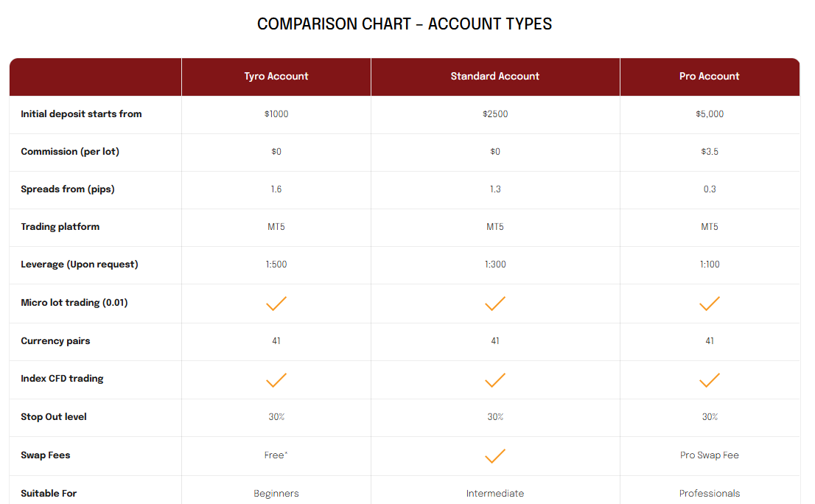This screenshot has width=815, height=504.
Task: Select the Tyro Account column header
Action: point(276,77)
